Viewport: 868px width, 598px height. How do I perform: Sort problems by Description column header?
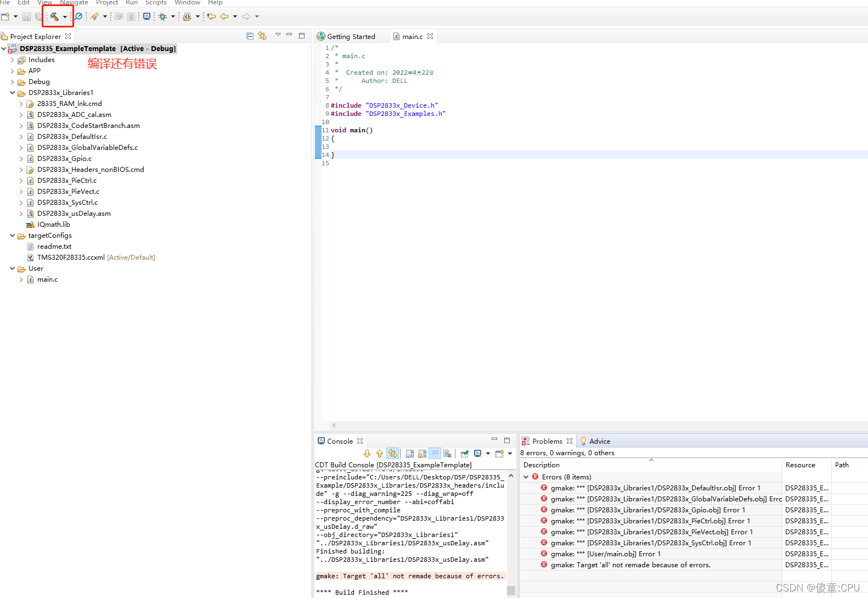pyautogui.click(x=651, y=465)
